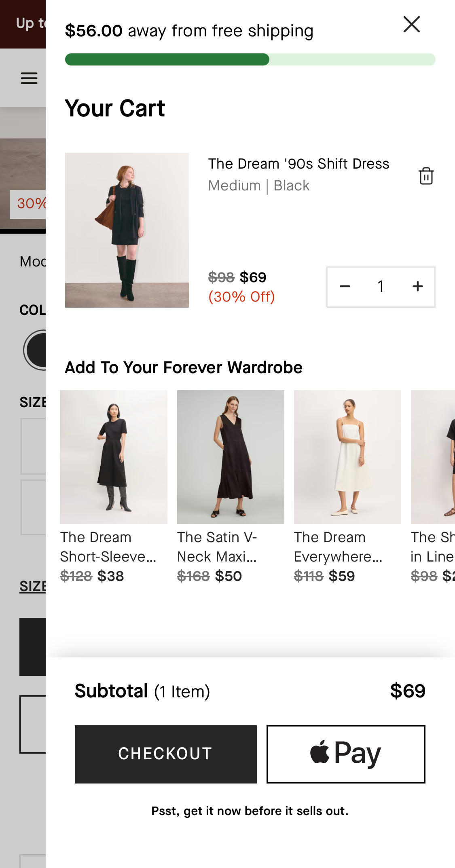Click the free shipping progress bar

point(250,59)
